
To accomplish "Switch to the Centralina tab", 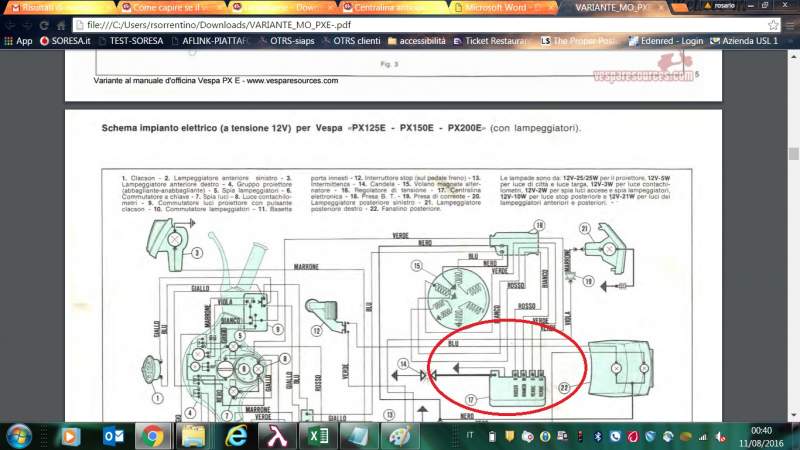I will (393, 8).
